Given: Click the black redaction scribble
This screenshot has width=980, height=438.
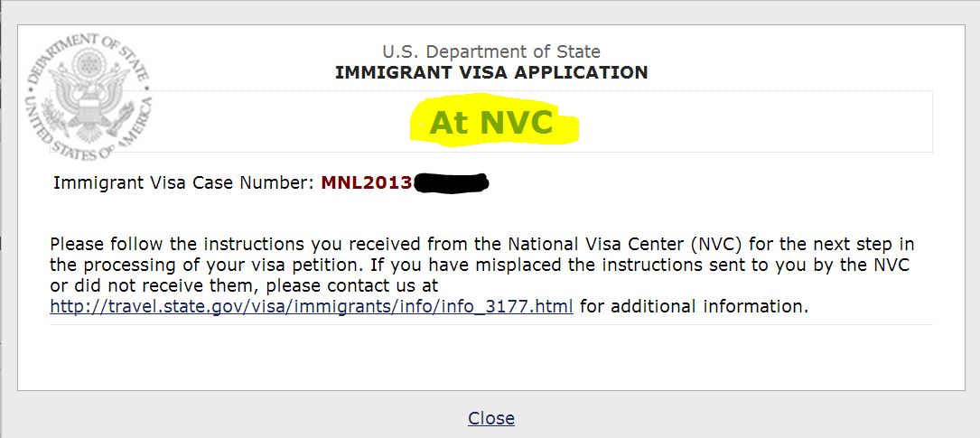Looking at the screenshot, I should coord(451,183).
